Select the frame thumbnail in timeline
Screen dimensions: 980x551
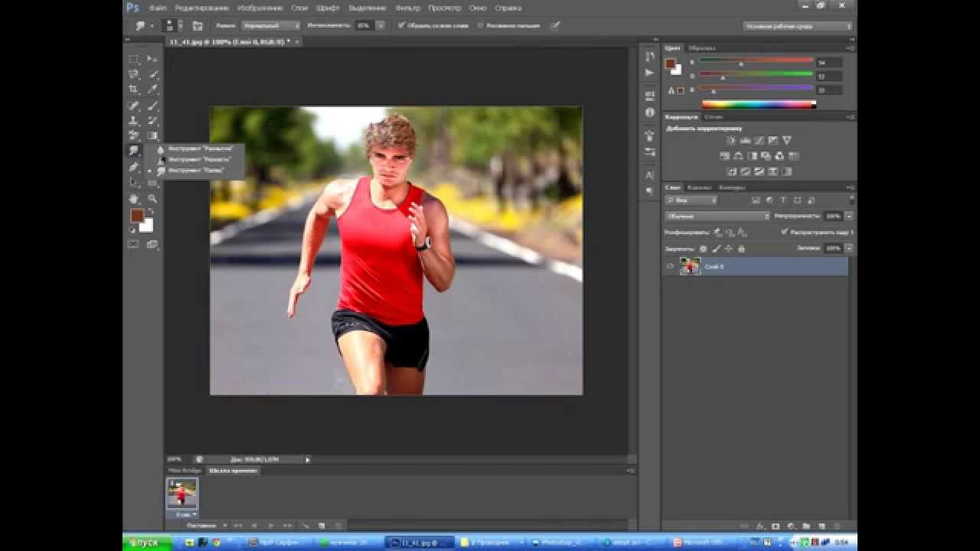[x=182, y=493]
